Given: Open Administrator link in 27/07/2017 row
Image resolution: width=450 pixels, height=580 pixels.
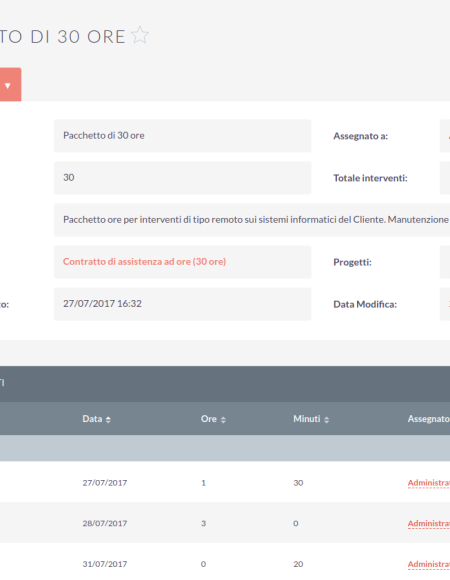Looking at the screenshot, I should pyautogui.click(x=429, y=483).
